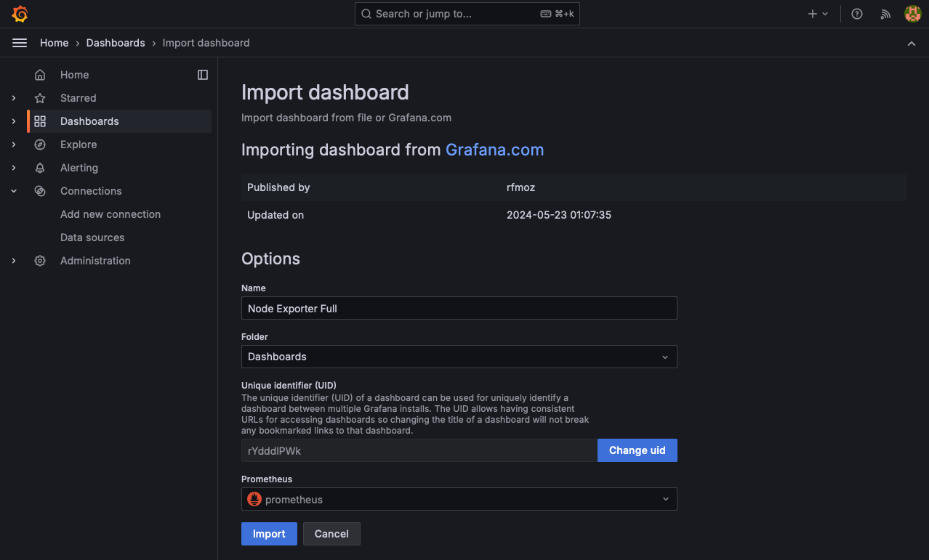Click the Import button

269,534
